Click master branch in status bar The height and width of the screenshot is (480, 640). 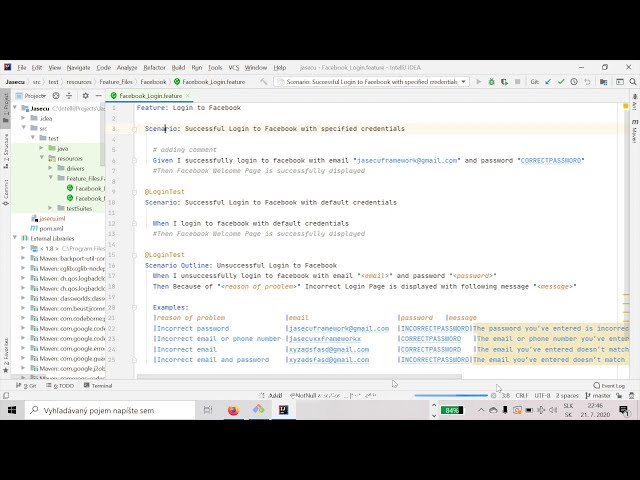coord(598,396)
